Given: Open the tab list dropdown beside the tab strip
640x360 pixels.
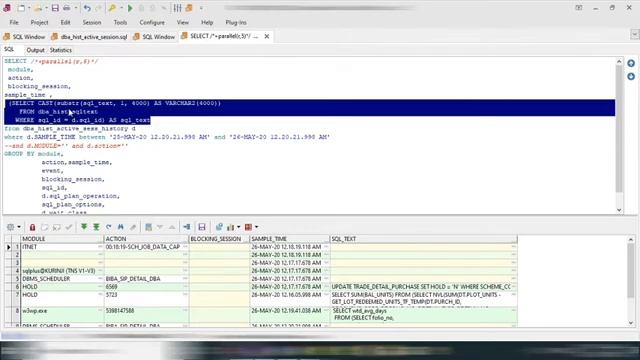Looking at the screenshot, I should pos(635,35).
